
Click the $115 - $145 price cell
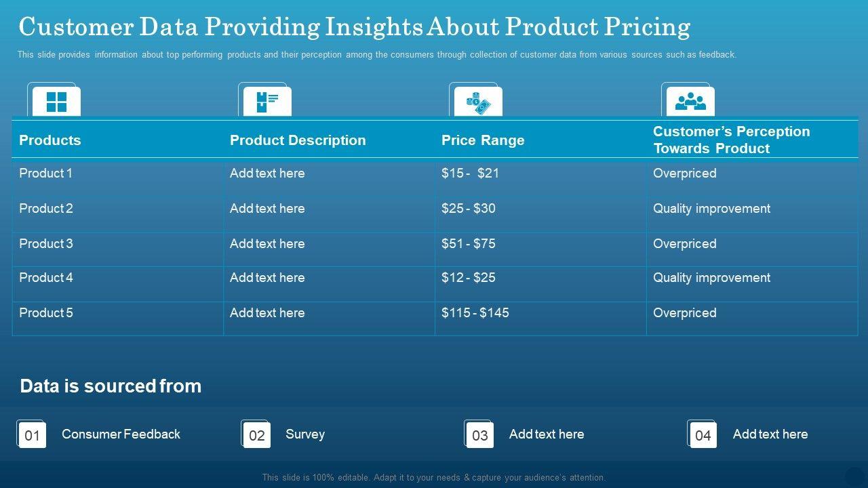point(475,313)
